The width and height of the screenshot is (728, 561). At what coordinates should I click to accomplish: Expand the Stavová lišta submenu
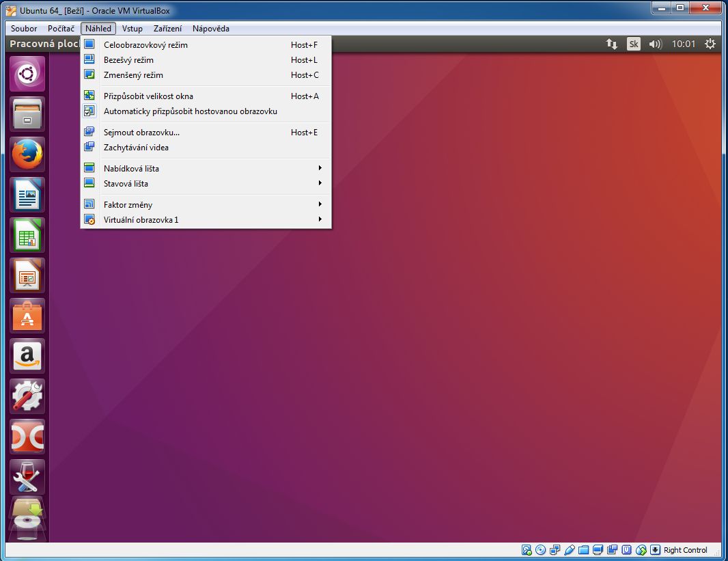pos(206,183)
